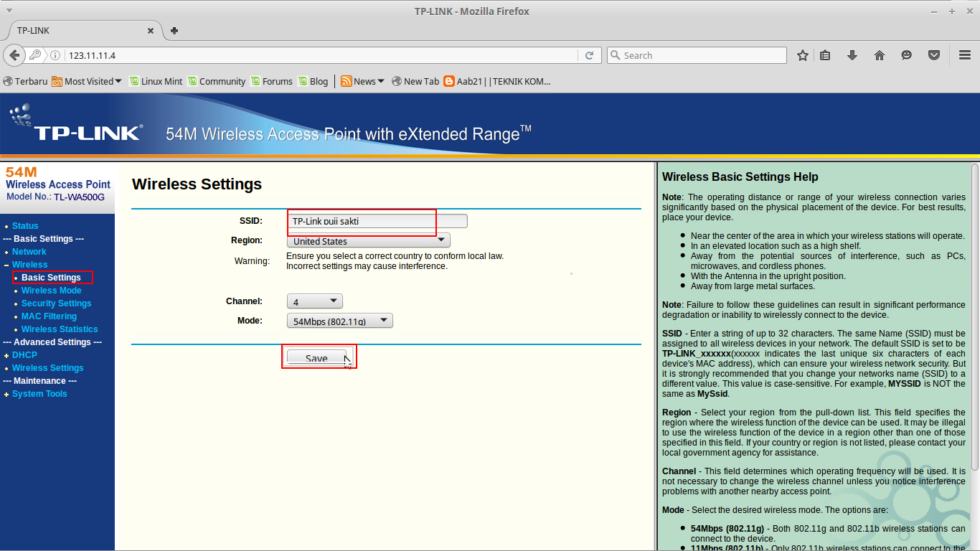Click the Save button below wireless settings
Image resolution: width=980 pixels, height=551 pixels.
pyautogui.click(x=316, y=357)
